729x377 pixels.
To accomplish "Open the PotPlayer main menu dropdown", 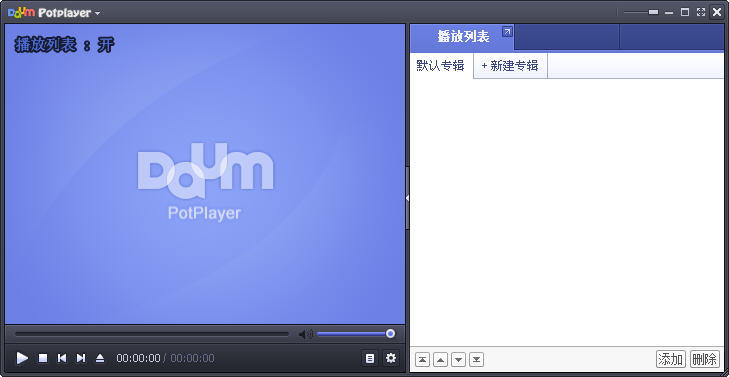I will (x=55, y=13).
